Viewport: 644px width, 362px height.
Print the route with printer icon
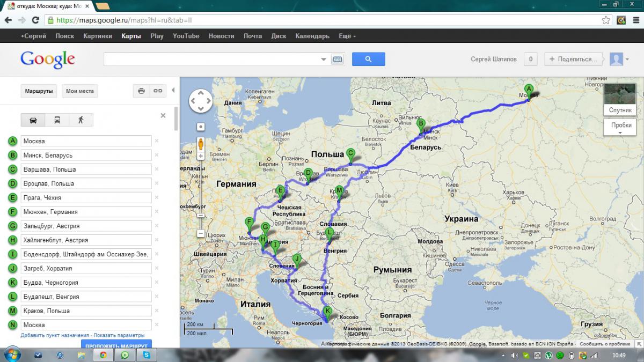(141, 91)
